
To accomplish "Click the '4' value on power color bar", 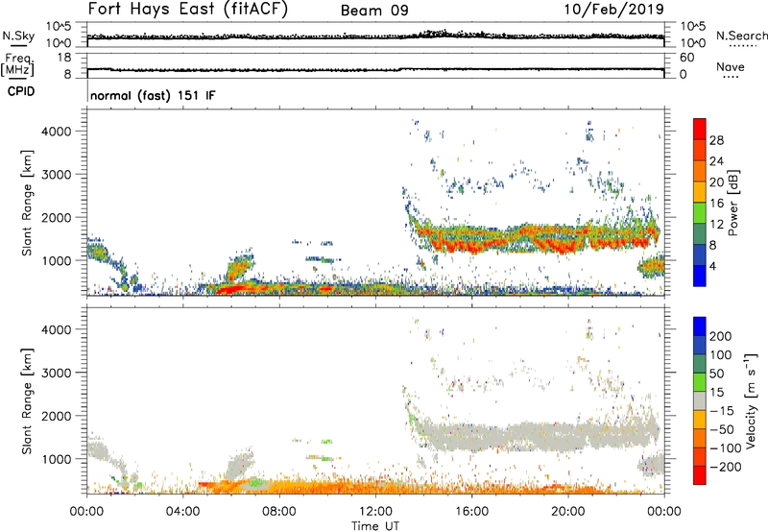I will click(713, 267).
